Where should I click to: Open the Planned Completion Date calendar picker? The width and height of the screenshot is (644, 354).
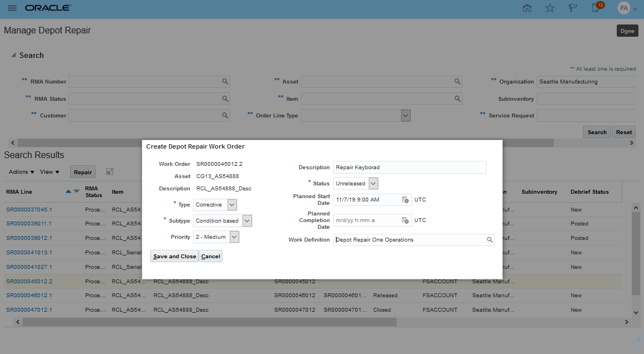pos(405,220)
